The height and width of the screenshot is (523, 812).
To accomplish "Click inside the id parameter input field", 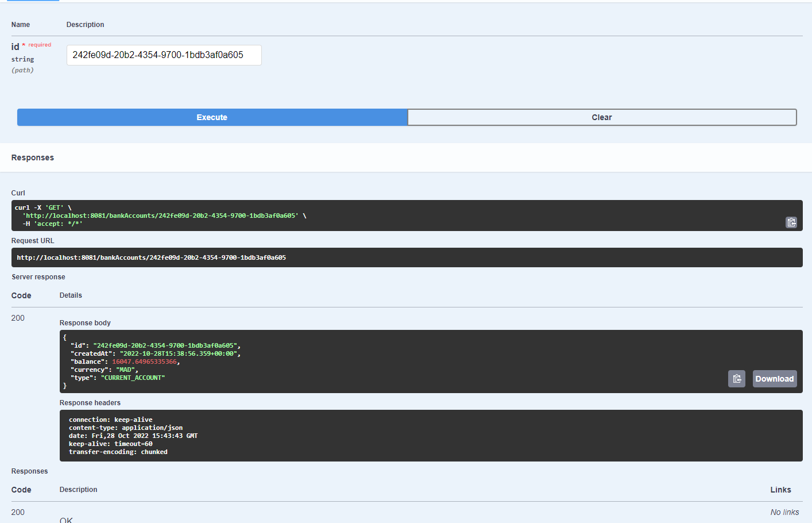I will pos(164,55).
